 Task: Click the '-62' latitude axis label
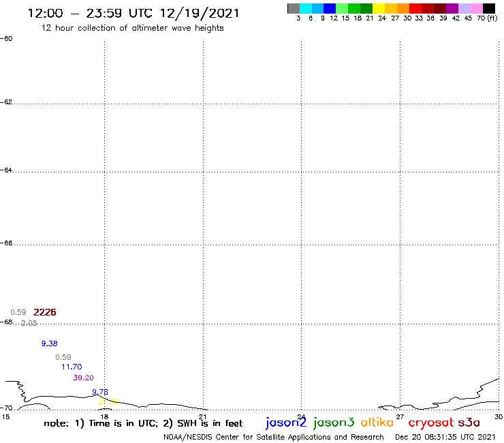(7, 102)
